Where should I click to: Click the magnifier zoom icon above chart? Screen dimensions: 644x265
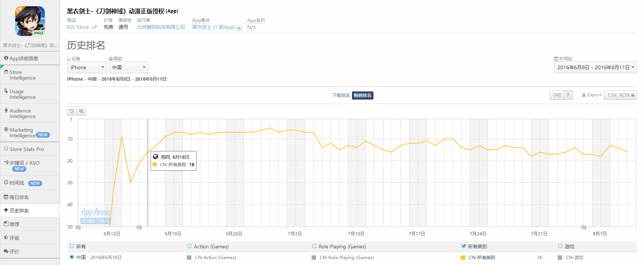point(81,111)
